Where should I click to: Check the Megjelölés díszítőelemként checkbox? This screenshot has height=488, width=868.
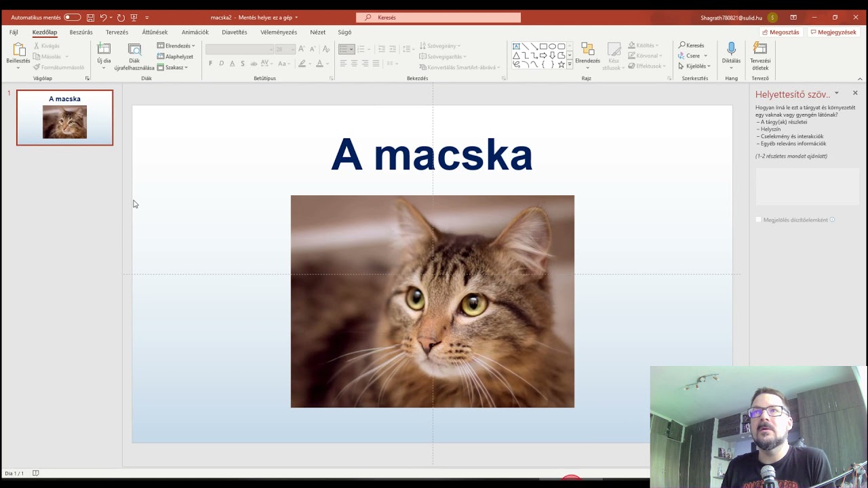(759, 220)
